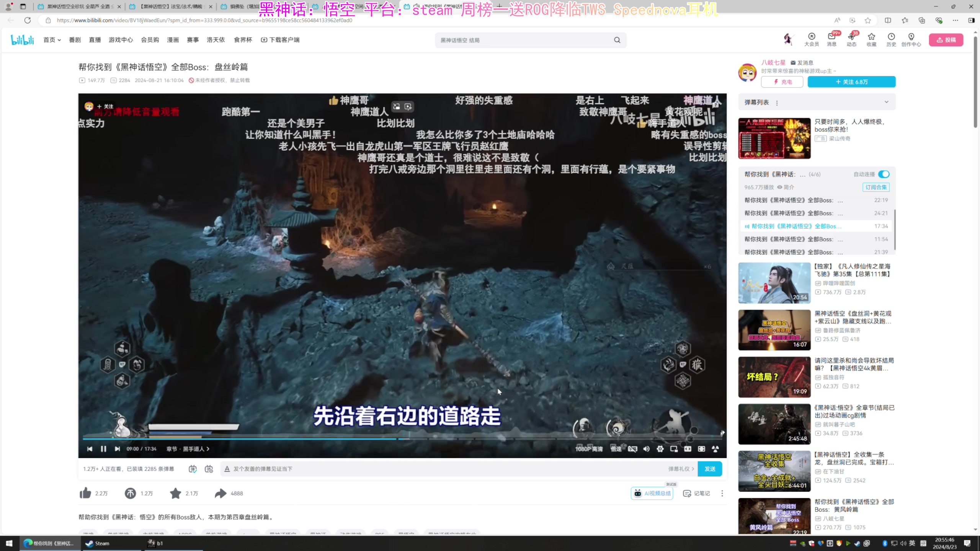980x551 pixels.
Task: Open 坏结局 recommended video thumbnail
Action: (x=774, y=377)
